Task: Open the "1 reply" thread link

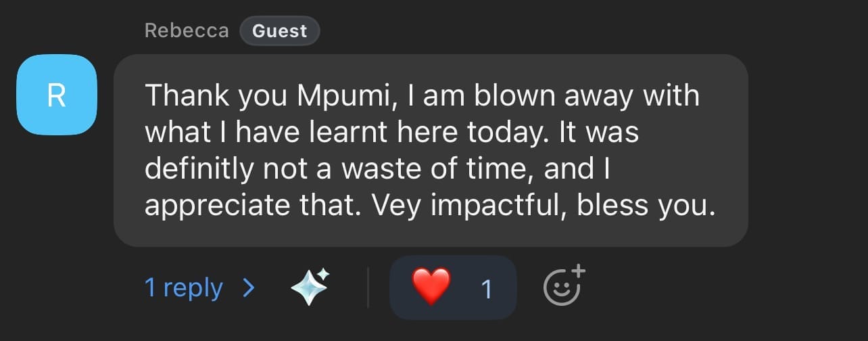Action: click(183, 288)
